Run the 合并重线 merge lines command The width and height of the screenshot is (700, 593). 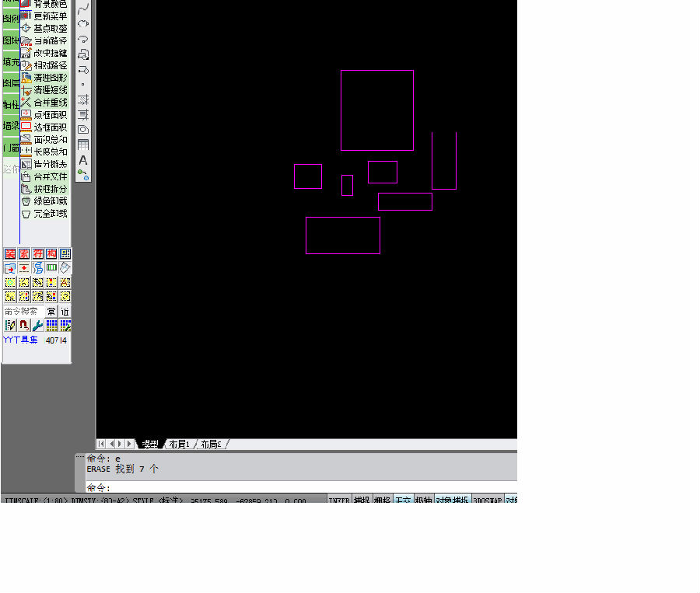tap(44, 103)
